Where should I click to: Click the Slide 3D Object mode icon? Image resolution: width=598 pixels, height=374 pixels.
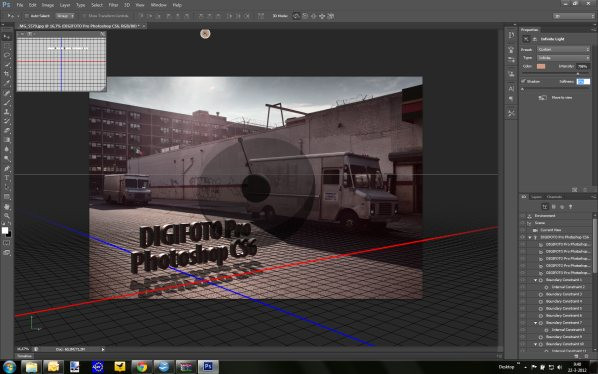tap(322, 16)
